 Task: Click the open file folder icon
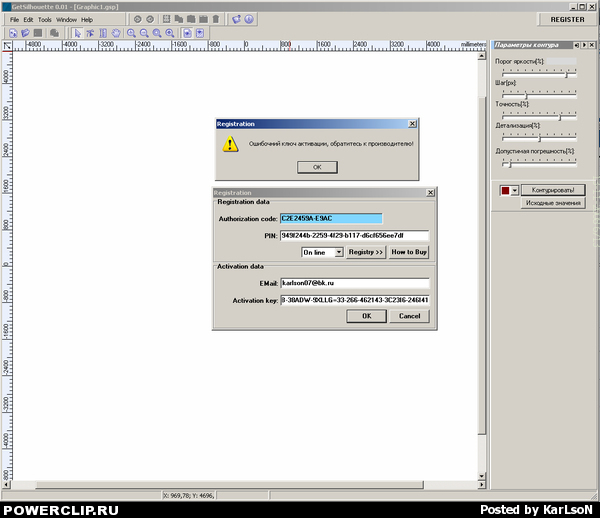pos(25,33)
